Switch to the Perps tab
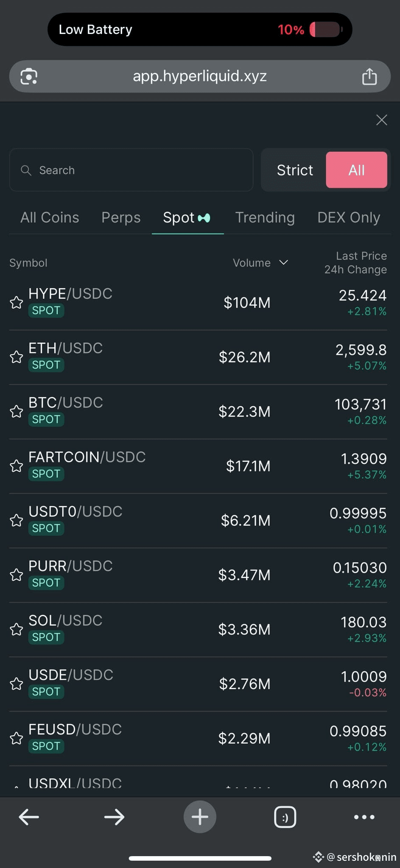 [x=121, y=217]
